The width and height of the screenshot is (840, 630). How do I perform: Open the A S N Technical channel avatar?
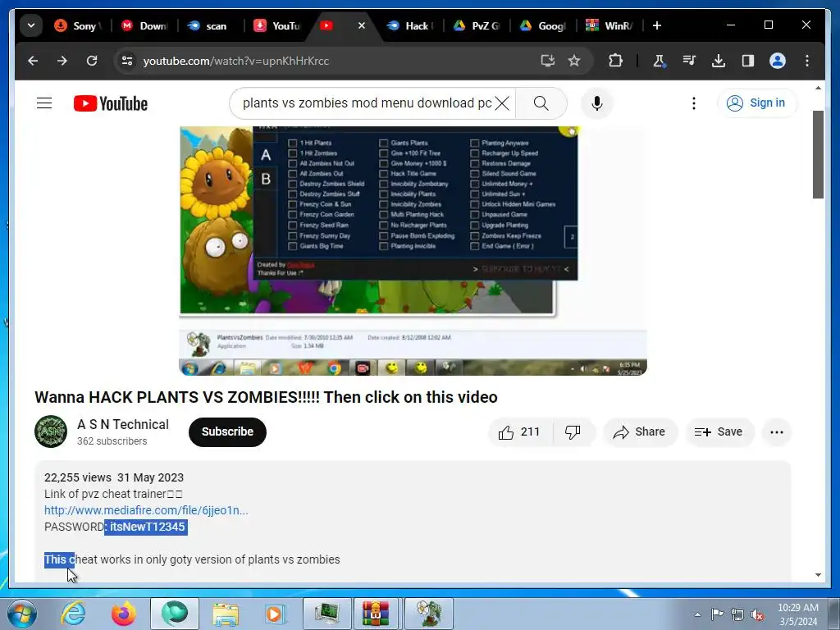point(51,431)
